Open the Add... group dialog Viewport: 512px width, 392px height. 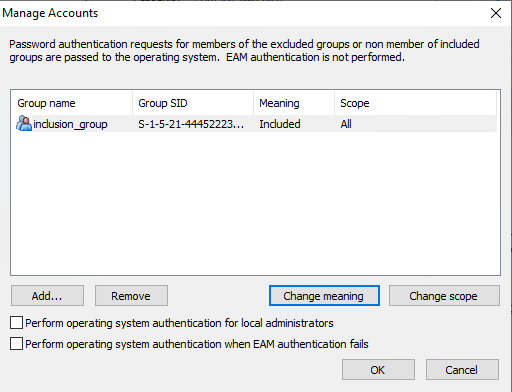(x=47, y=296)
